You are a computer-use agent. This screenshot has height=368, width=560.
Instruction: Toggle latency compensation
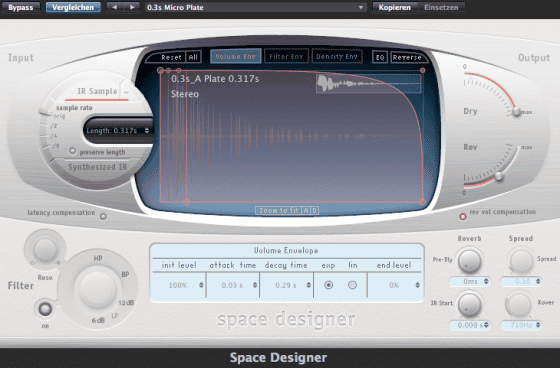(x=103, y=216)
